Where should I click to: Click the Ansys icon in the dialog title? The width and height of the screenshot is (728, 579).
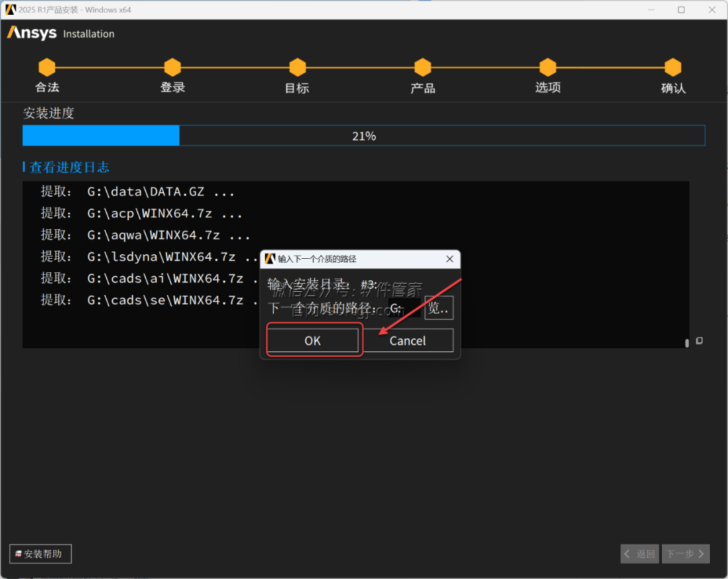pos(270,259)
